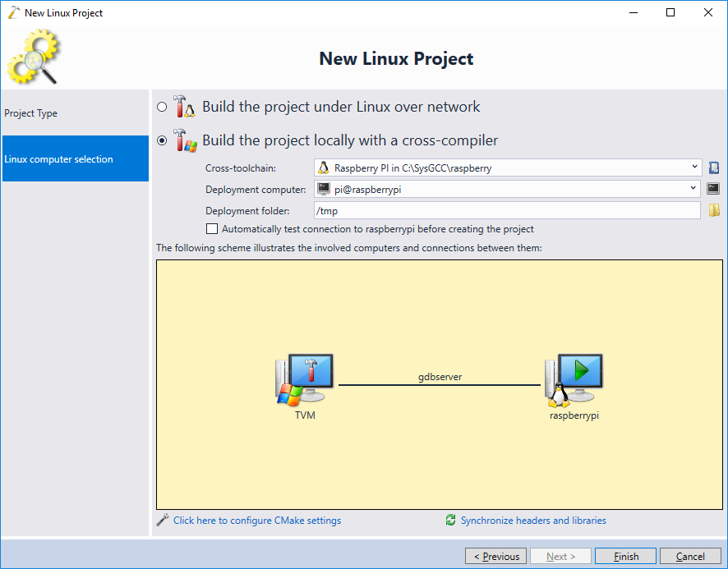Click the Cancel button

tap(690, 556)
